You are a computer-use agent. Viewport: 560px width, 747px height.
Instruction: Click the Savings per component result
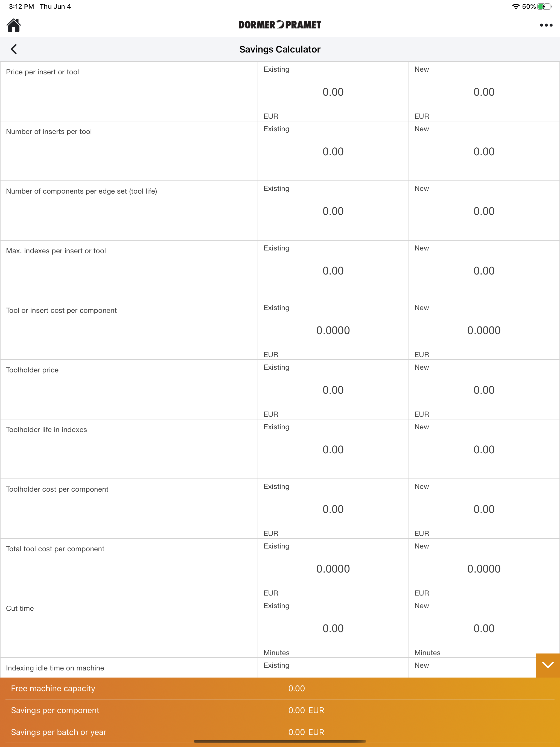(x=280, y=710)
